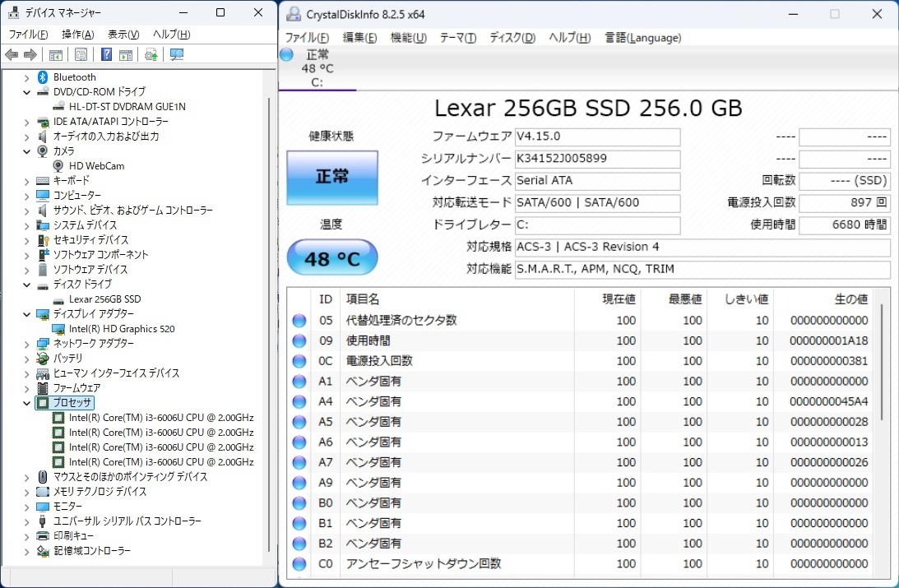Expand the システム デバイス node
The height and width of the screenshot is (588, 899).
tap(26, 225)
